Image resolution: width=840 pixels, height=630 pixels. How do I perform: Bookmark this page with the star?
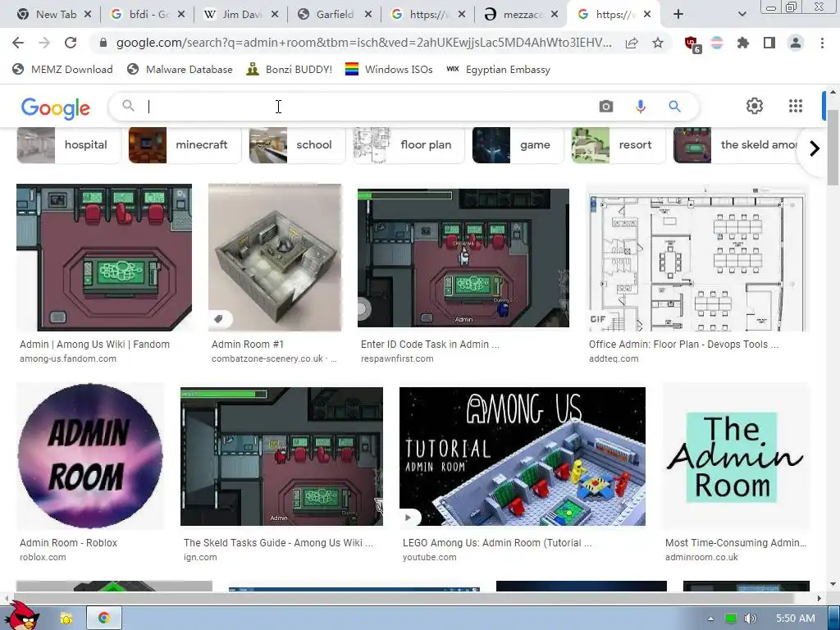pos(658,43)
